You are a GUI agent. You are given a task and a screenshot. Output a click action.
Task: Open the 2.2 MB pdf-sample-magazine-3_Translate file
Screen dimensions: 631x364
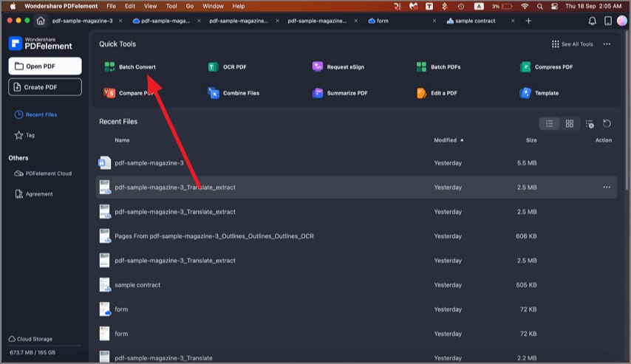click(357, 356)
